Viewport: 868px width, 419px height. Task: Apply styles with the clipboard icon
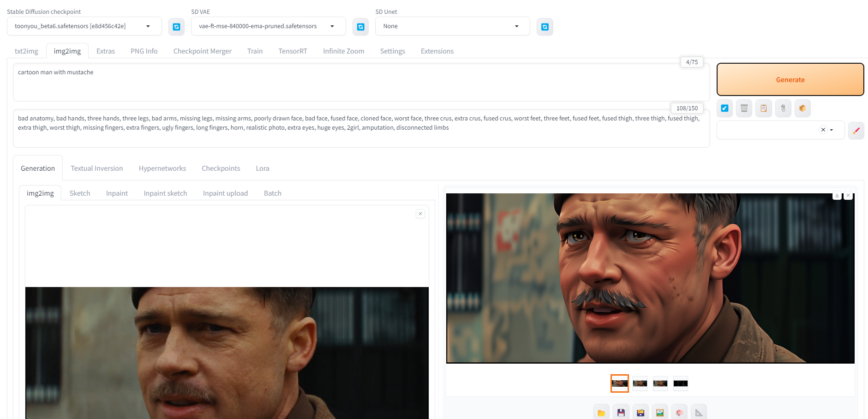coord(763,108)
